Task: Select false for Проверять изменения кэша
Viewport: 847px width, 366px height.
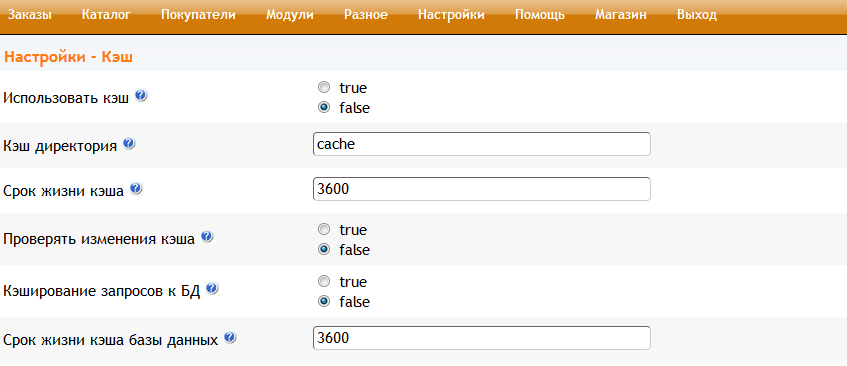Action: [324, 250]
